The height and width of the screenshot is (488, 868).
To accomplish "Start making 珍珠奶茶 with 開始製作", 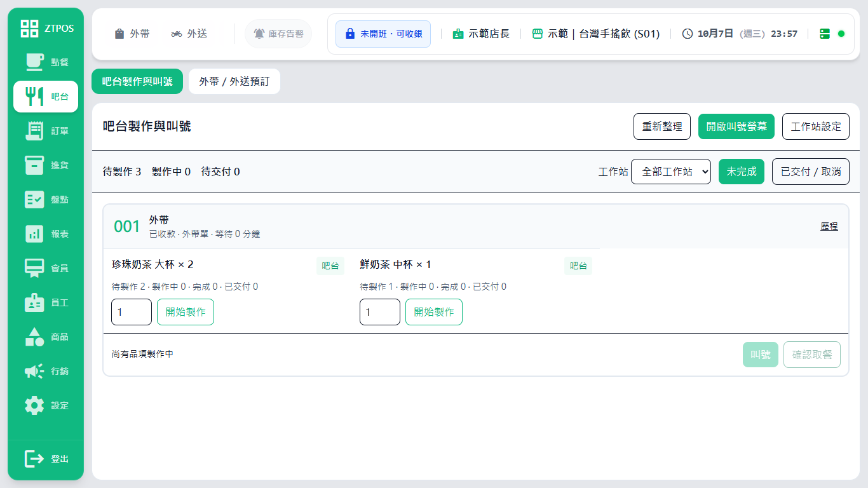I will 186,312.
